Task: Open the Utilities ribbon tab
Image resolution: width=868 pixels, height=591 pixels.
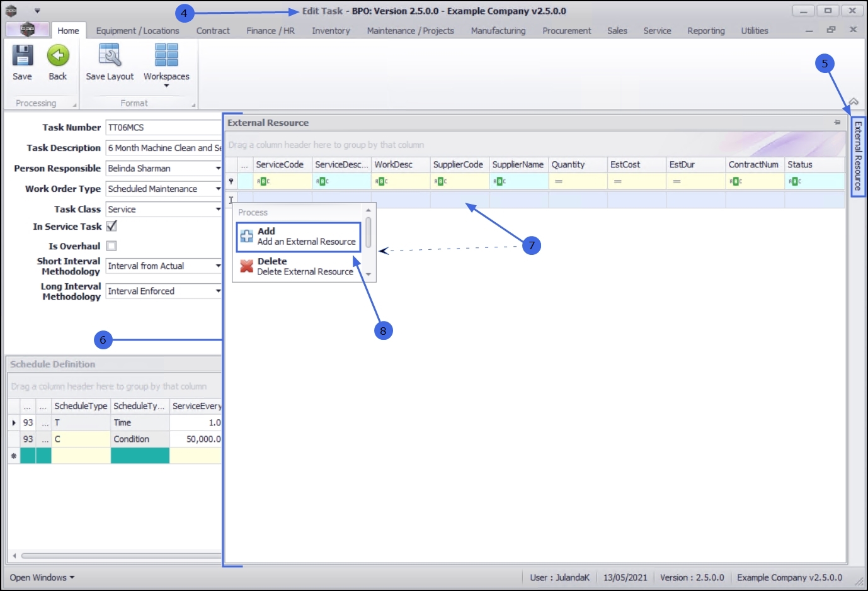Action: coord(755,30)
